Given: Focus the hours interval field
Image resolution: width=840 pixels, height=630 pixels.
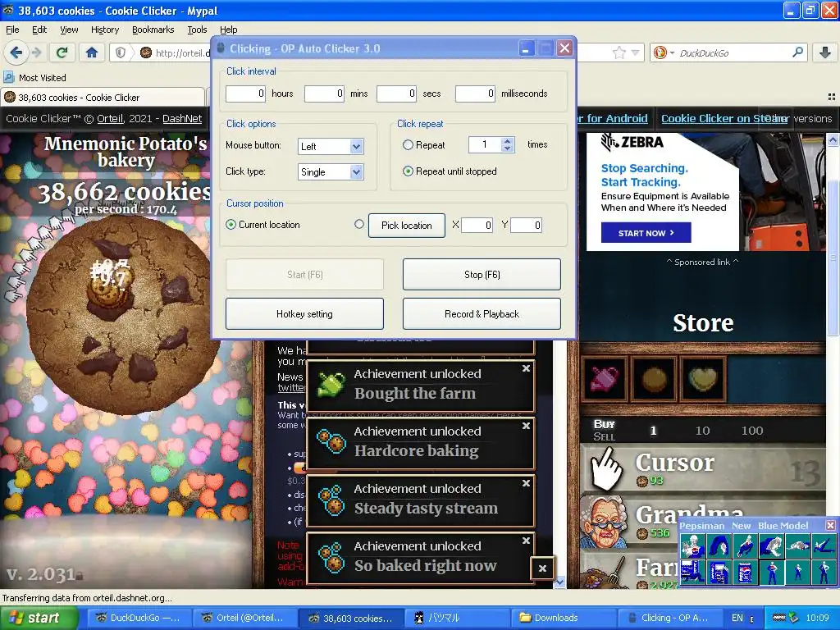Looking at the screenshot, I should point(245,94).
